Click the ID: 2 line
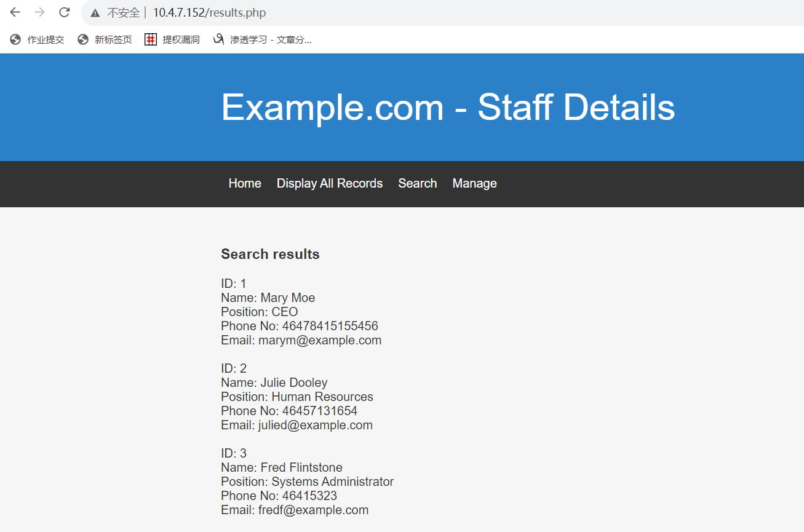The image size is (804, 532). (234, 368)
